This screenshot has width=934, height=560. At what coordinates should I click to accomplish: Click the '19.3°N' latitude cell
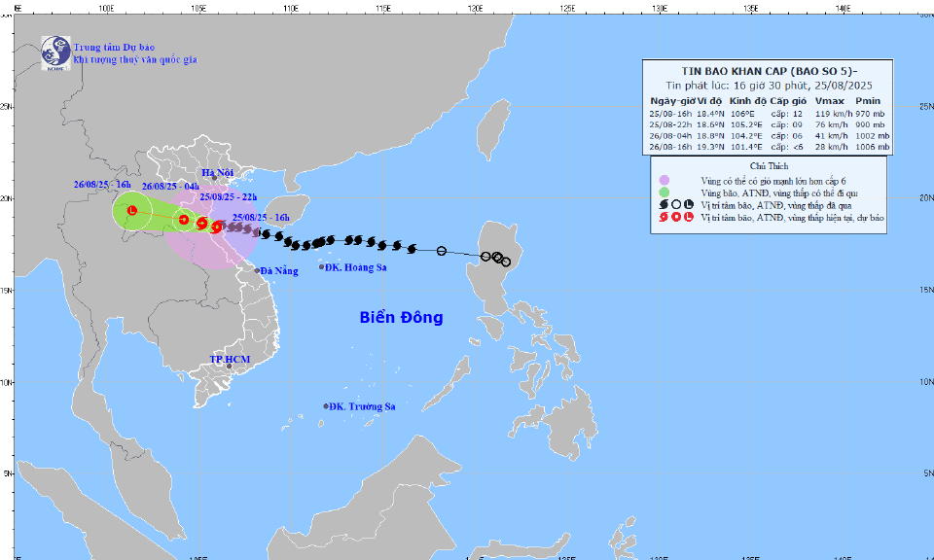710,147
